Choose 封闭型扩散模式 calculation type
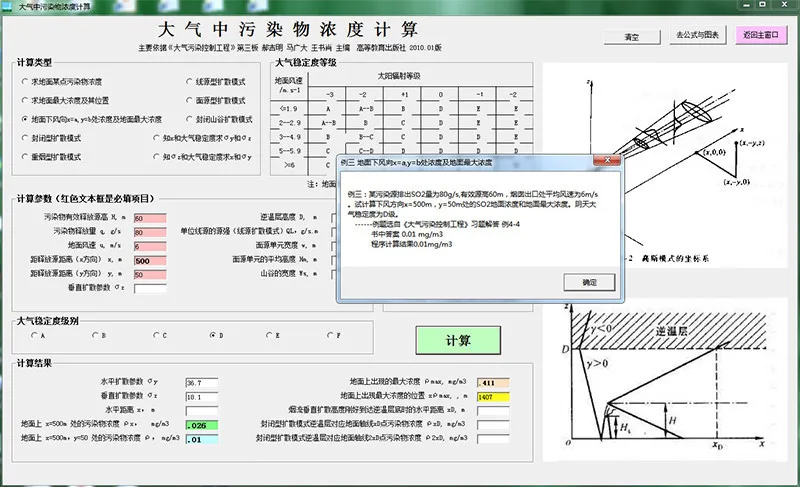 click(52, 138)
